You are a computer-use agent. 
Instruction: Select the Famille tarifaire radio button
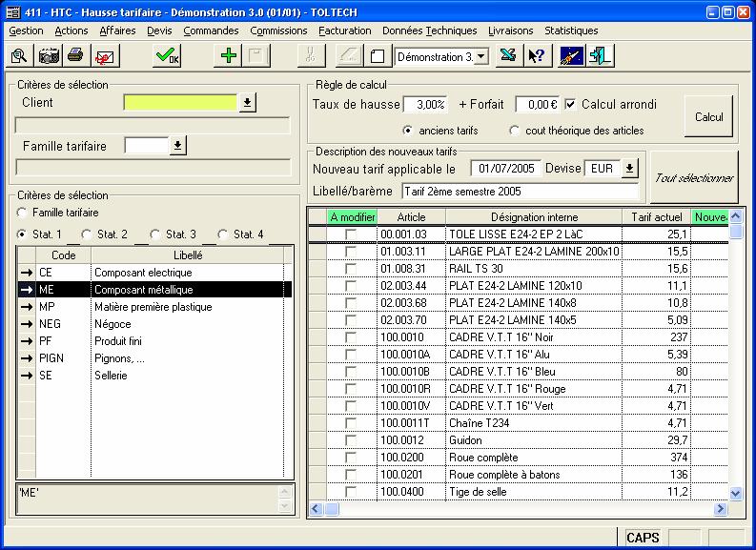(x=22, y=213)
